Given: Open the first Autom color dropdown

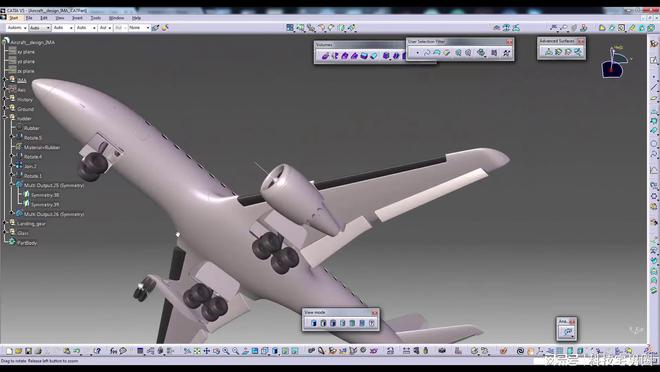Looking at the screenshot, I should pos(17,28).
